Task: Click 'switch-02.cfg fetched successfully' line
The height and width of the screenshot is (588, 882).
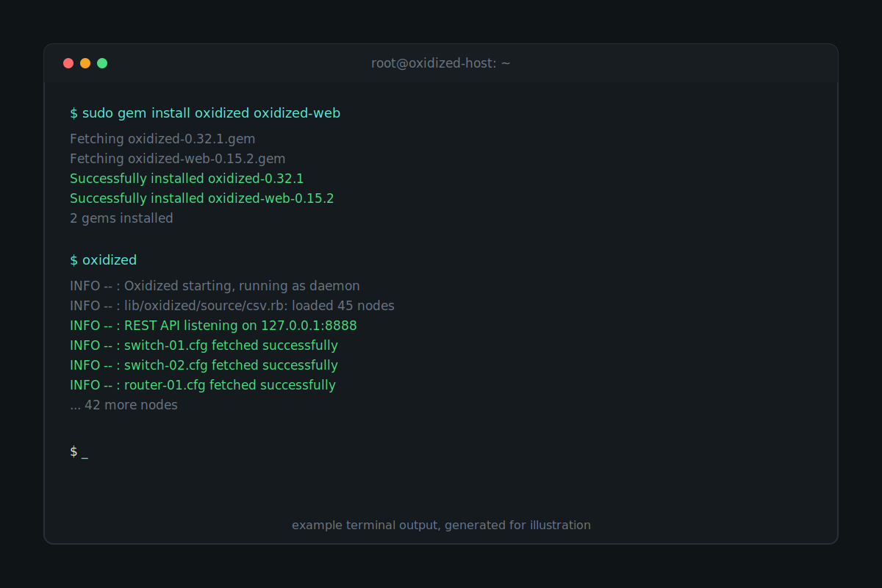Action: [204, 365]
